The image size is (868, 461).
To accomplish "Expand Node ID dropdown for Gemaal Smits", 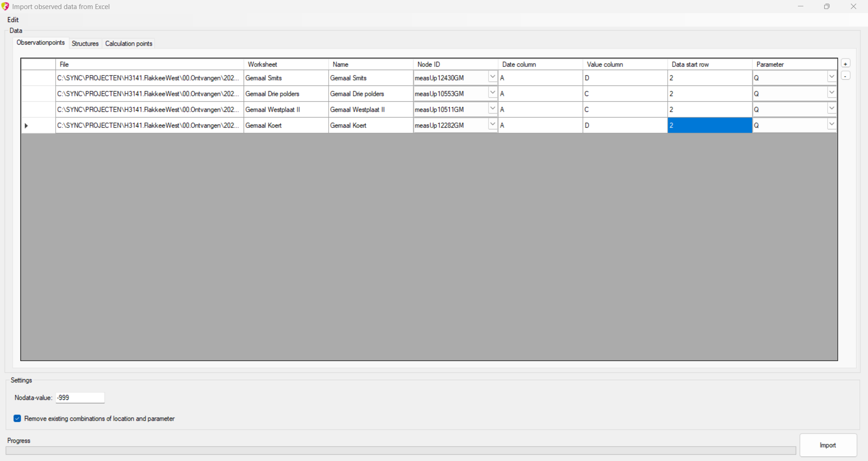I will tap(492, 77).
